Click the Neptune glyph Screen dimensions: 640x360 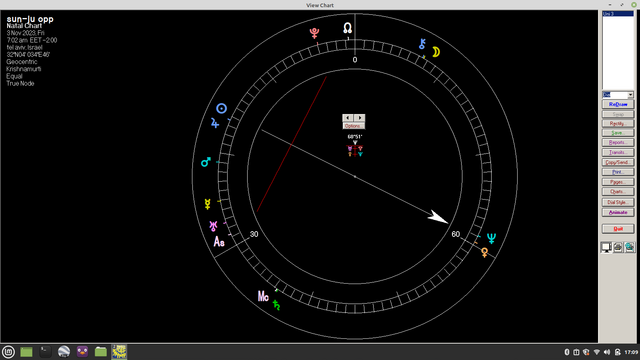[x=491, y=238]
